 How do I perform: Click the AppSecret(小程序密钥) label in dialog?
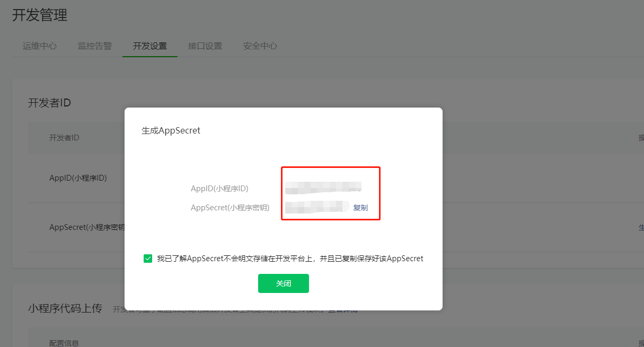[x=230, y=208]
